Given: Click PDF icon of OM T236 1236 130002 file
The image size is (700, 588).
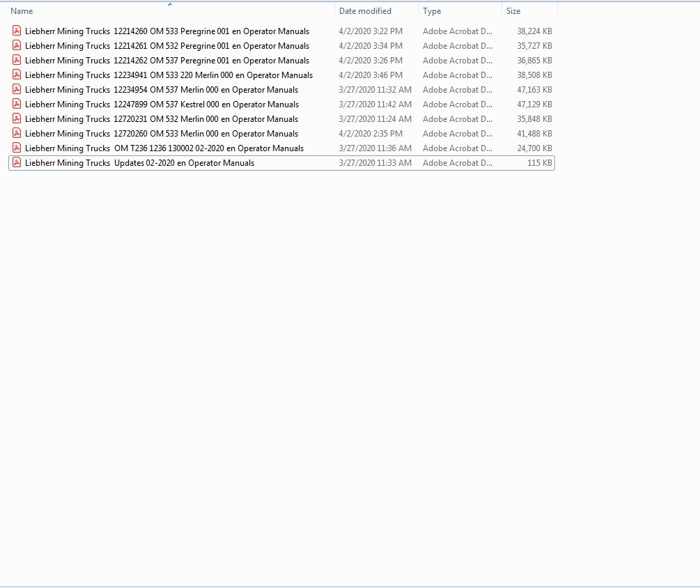Looking at the screenshot, I should (17, 148).
